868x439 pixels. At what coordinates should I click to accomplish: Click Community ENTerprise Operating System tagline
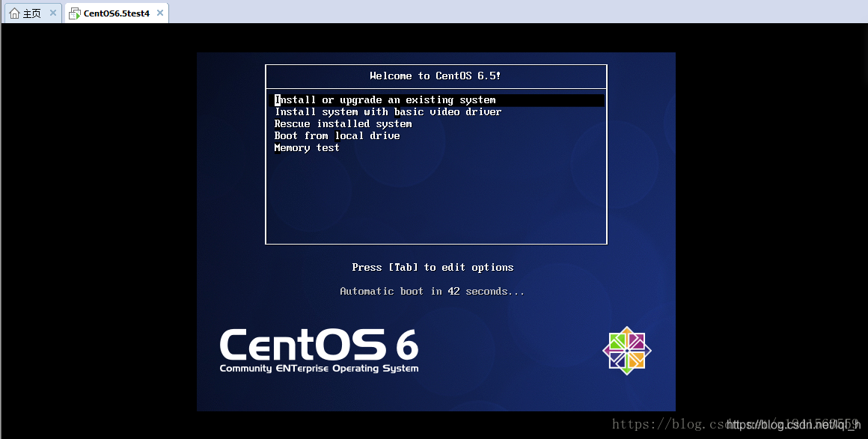point(319,369)
